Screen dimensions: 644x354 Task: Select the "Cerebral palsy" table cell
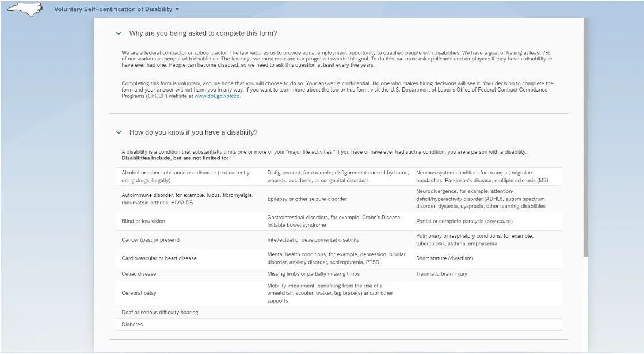(139, 293)
